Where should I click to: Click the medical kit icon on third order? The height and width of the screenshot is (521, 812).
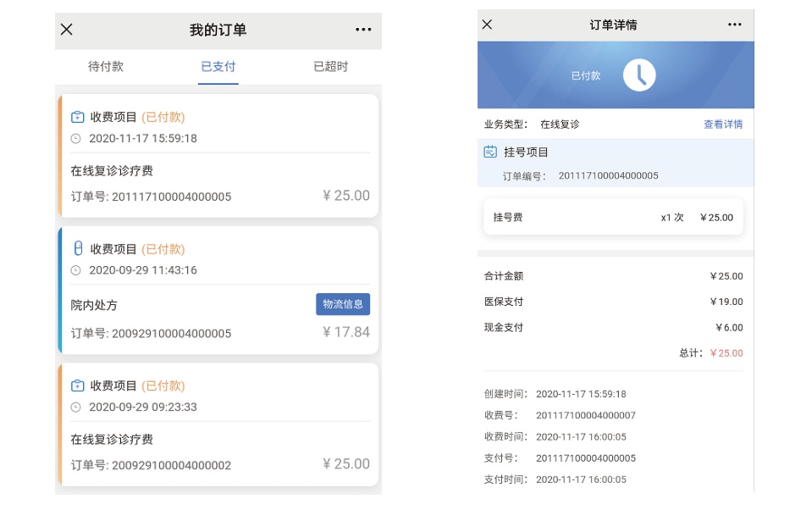pyautogui.click(x=78, y=385)
